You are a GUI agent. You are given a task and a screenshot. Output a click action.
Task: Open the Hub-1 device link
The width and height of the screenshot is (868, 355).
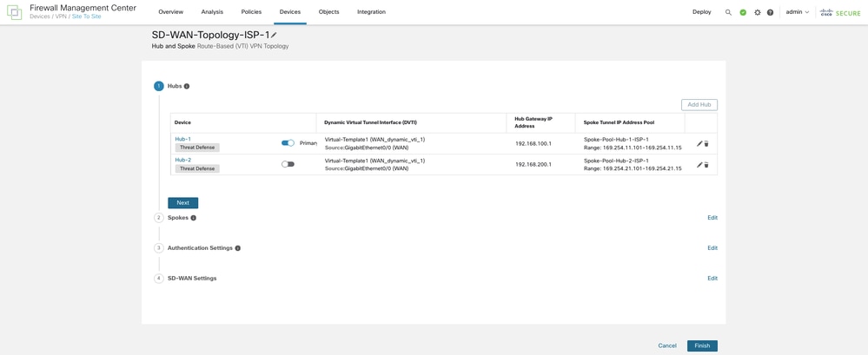coord(183,139)
